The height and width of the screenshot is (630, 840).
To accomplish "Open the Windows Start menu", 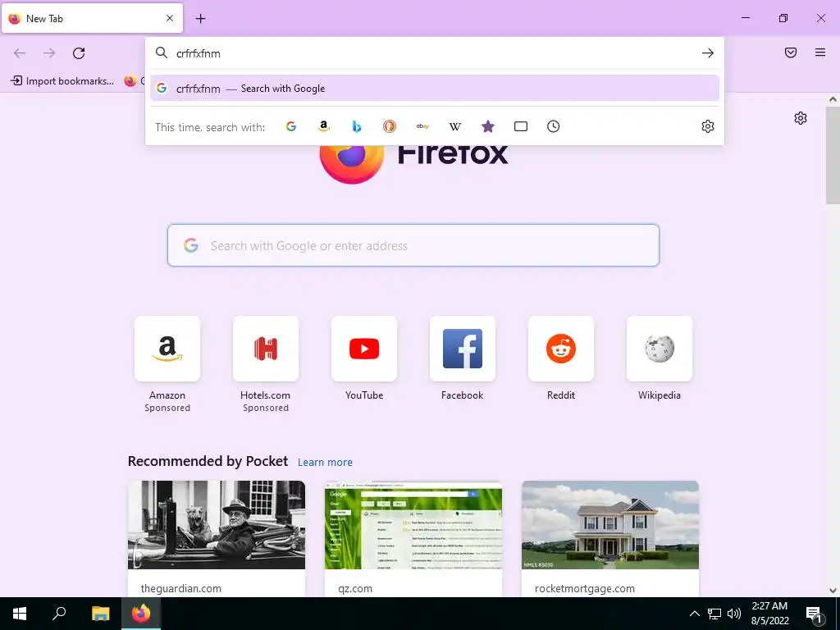I will (x=20, y=614).
